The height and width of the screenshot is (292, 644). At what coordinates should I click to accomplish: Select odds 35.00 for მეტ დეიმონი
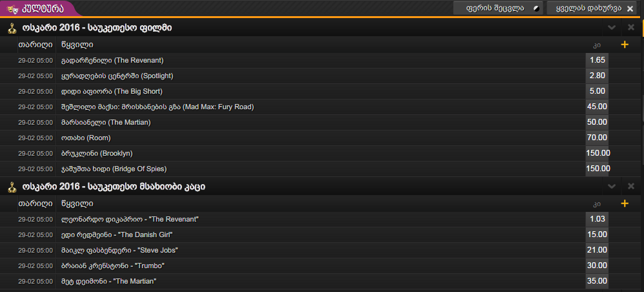pyautogui.click(x=597, y=281)
